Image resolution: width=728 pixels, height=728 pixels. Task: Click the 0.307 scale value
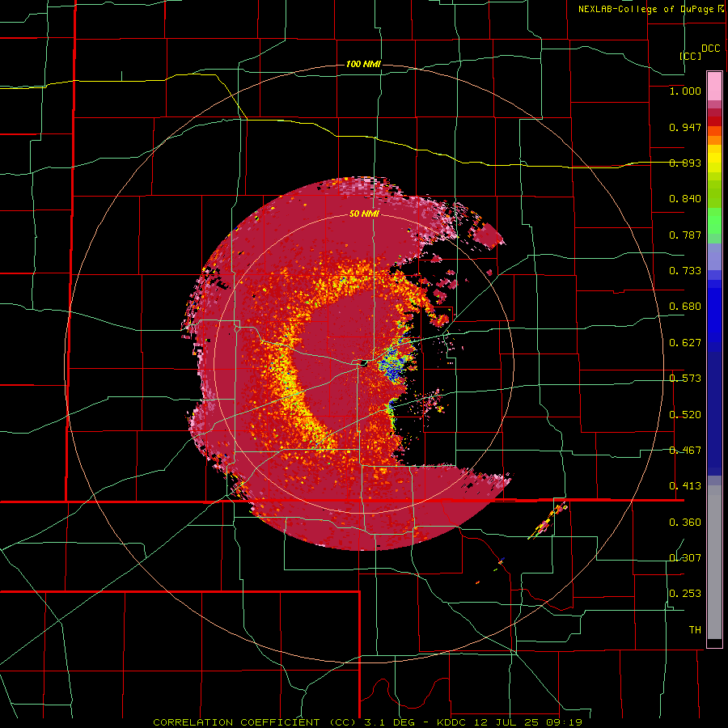pyautogui.click(x=685, y=557)
